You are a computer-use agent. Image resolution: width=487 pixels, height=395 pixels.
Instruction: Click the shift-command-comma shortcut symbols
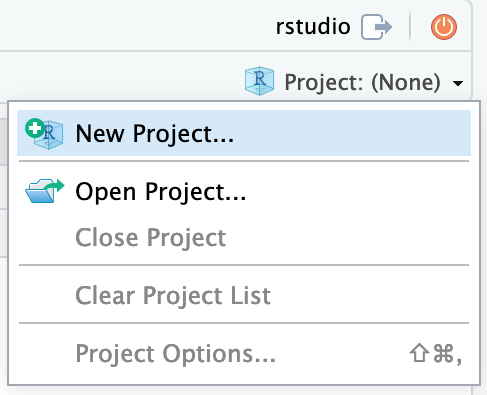tap(436, 353)
